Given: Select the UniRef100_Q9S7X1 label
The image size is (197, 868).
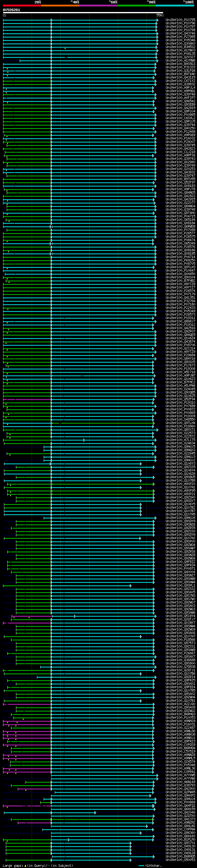Looking at the screenshot, I should 180,843.
